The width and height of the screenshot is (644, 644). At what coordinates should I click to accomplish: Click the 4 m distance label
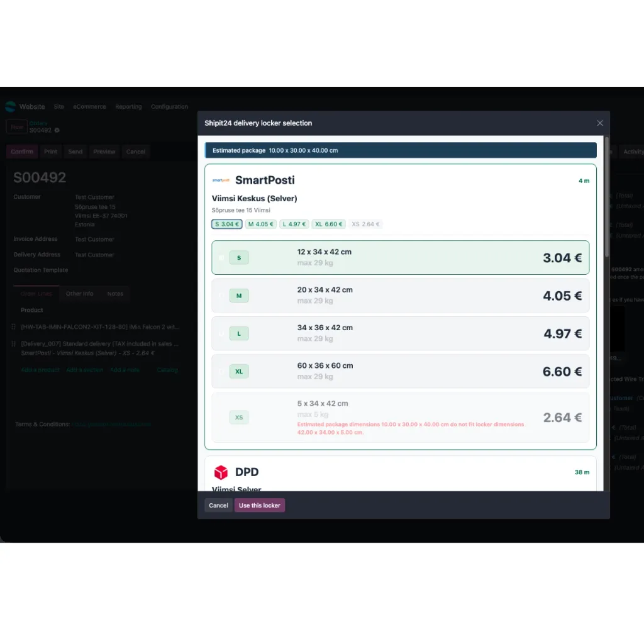tap(584, 180)
